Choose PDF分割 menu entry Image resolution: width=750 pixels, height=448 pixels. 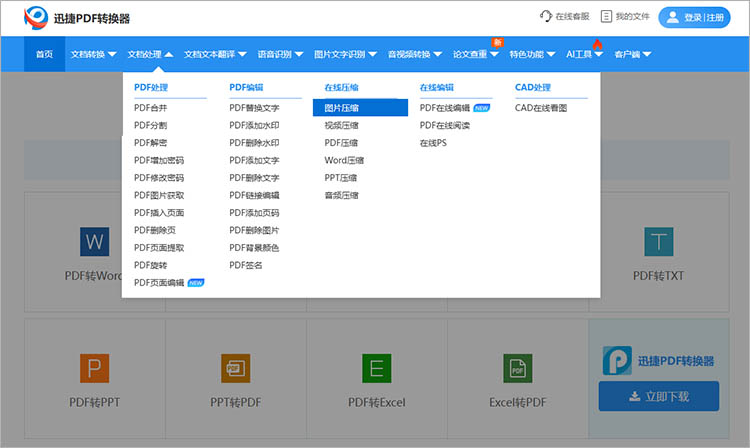(150, 125)
